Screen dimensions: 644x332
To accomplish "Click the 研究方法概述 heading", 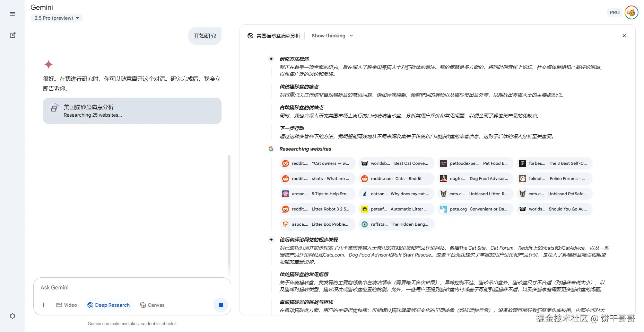I will tap(294, 59).
